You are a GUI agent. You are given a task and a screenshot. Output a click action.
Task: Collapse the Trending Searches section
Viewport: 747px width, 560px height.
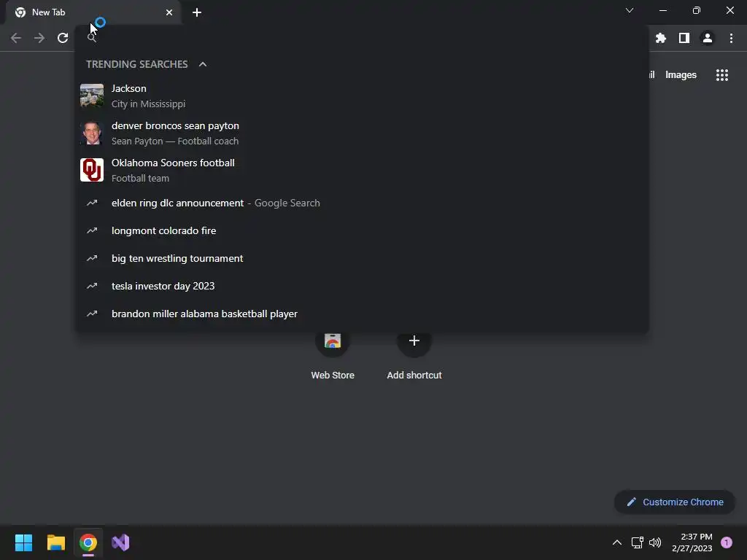tap(203, 64)
